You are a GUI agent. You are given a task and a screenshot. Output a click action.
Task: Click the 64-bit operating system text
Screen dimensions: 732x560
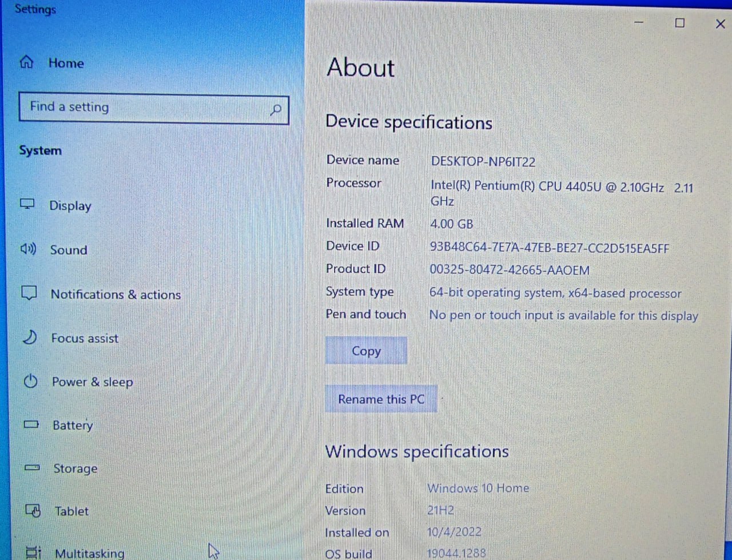(555, 293)
